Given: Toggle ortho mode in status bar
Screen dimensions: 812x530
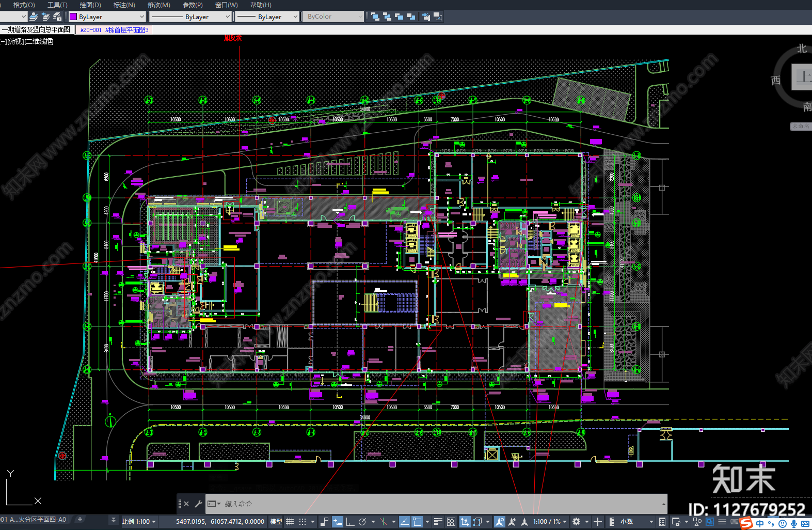Looking at the screenshot, I should tap(350, 522).
